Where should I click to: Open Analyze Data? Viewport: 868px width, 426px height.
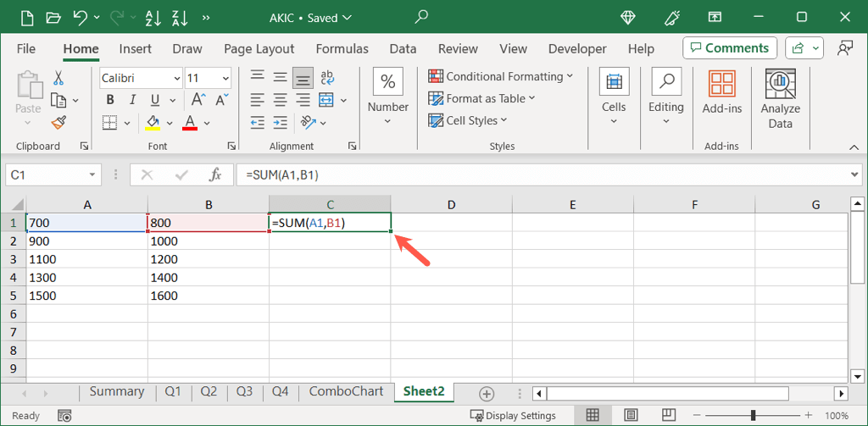(780, 98)
